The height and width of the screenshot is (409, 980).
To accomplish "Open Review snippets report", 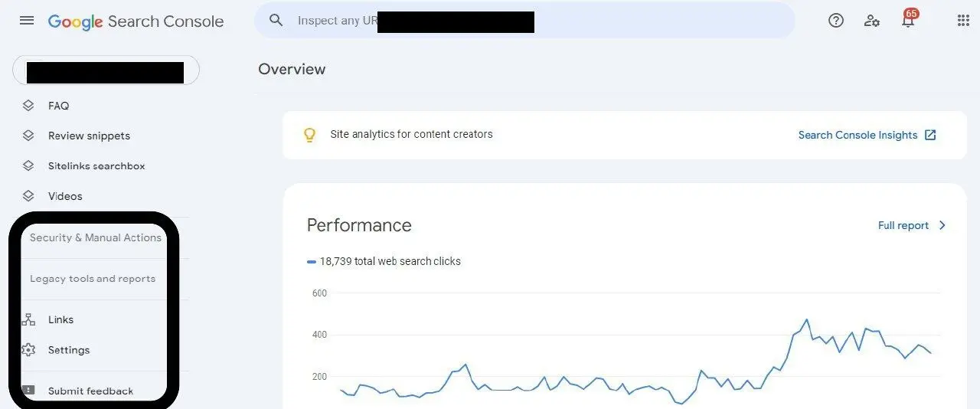I will pyautogui.click(x=89, y=136).
